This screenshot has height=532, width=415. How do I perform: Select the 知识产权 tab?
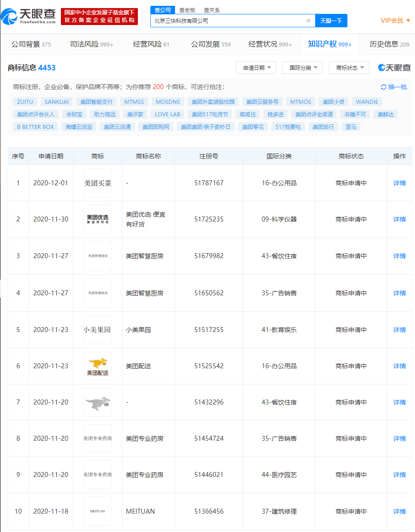pyautogui.click(x=330, y=44)
